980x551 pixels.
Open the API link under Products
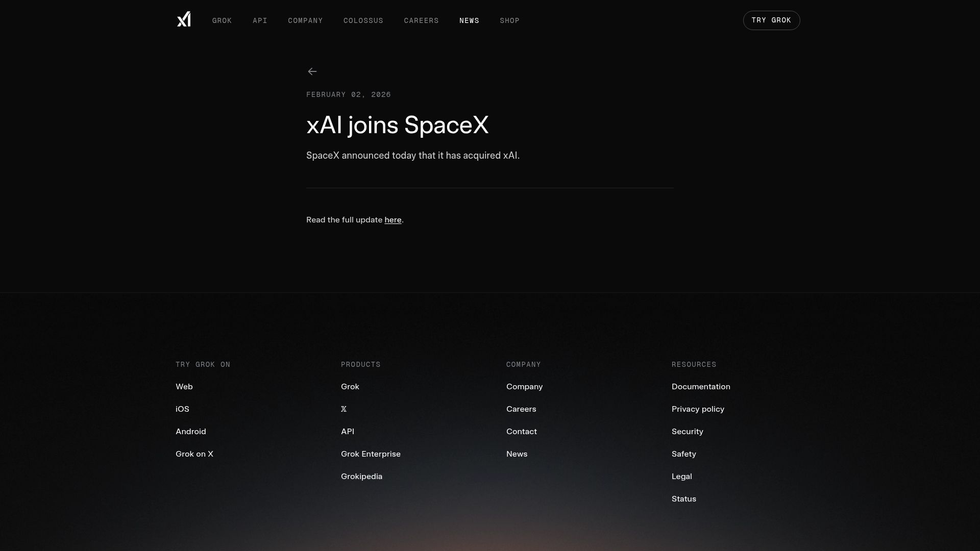(348, 432)
